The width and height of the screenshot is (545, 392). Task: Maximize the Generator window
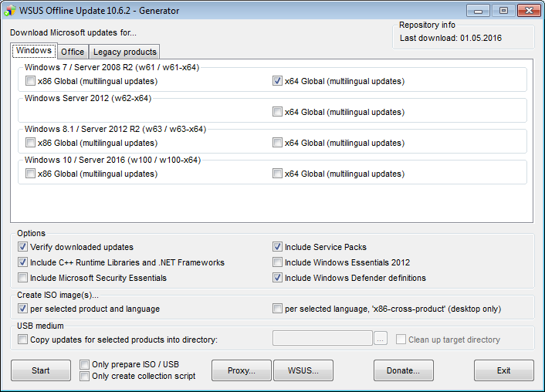tap(503, 11)
